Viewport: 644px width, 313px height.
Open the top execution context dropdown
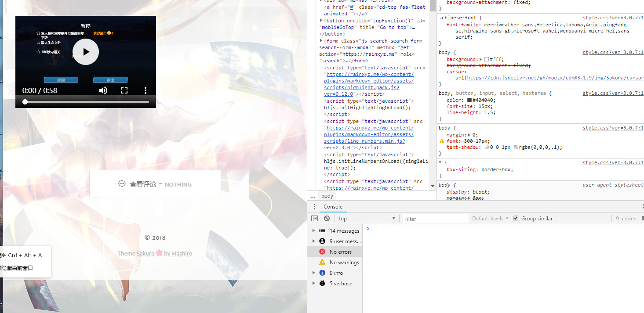coord(367,218)
